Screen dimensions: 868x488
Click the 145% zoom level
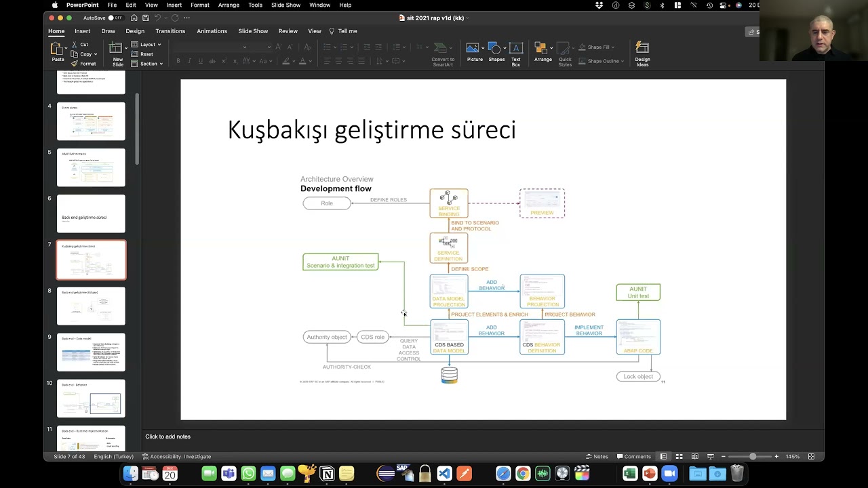point(792,456)
